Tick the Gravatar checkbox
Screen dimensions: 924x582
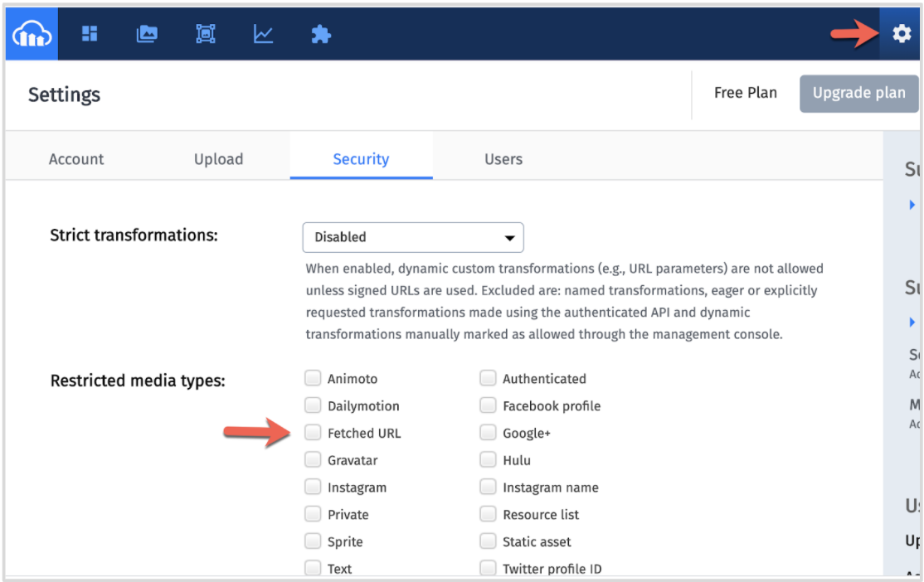point(313,459)
